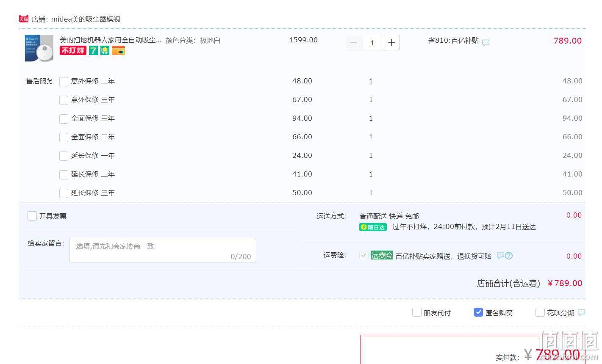Image resolution: width=602 pixels, height=364 pixels.
Task: Open the robot vacuum product thumbnail
Action: [x=39, y=48]
